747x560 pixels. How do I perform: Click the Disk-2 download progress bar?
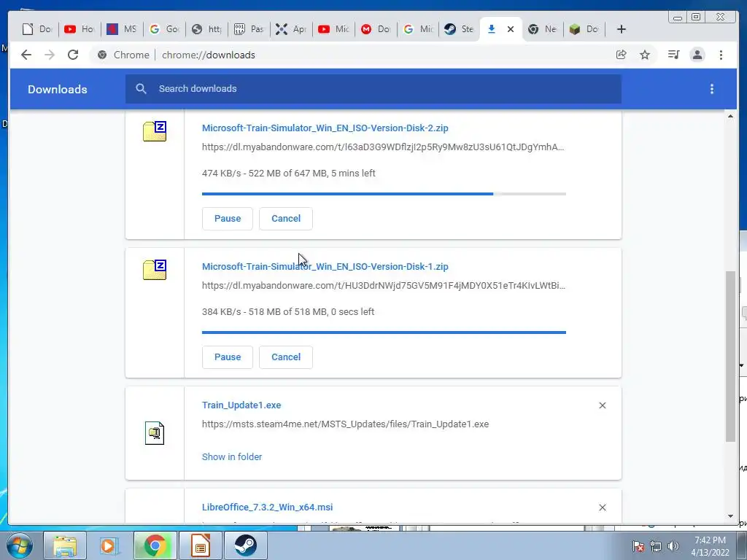384,194
